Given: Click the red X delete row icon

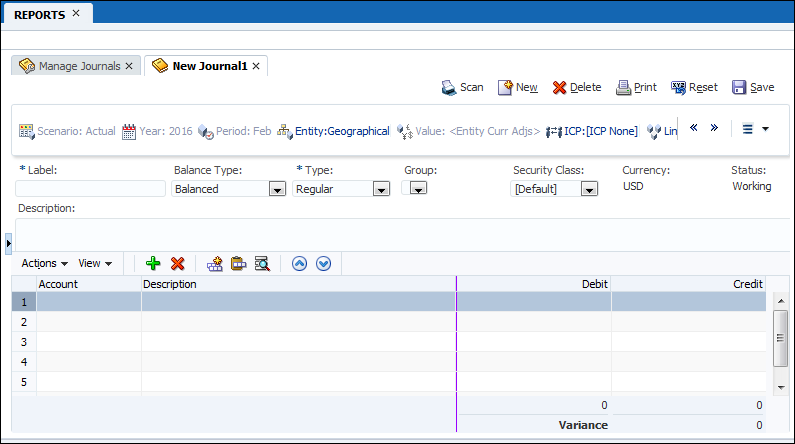Looking at the screenshot, I should pyautogui.click(x=177, y=263).
